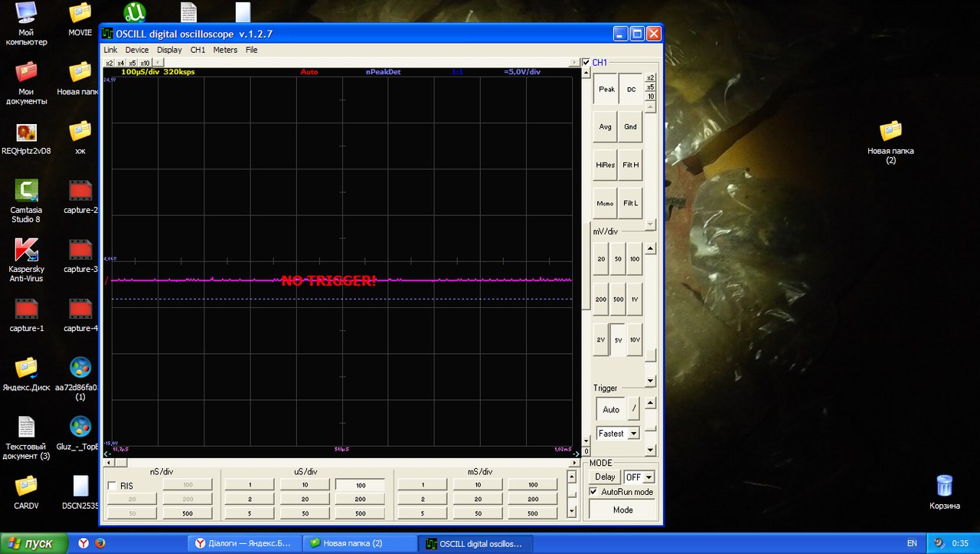Image resolution: width=980 pixels, height=554 pixels.
Task: Open the Meters menu
Action: pos(225,50)
